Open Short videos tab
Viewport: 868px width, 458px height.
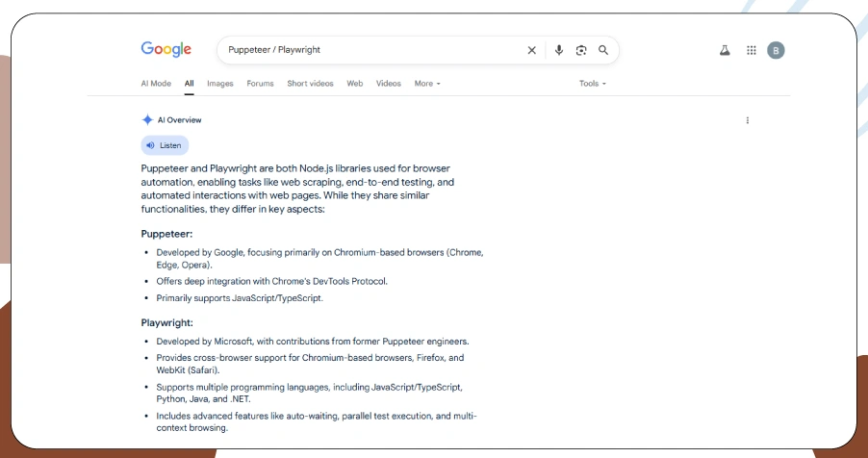pyautogui.click(x=310, y=84)
